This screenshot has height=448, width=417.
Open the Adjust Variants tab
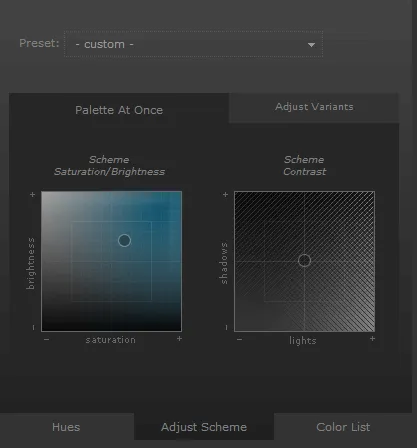[x=314, y=107]
